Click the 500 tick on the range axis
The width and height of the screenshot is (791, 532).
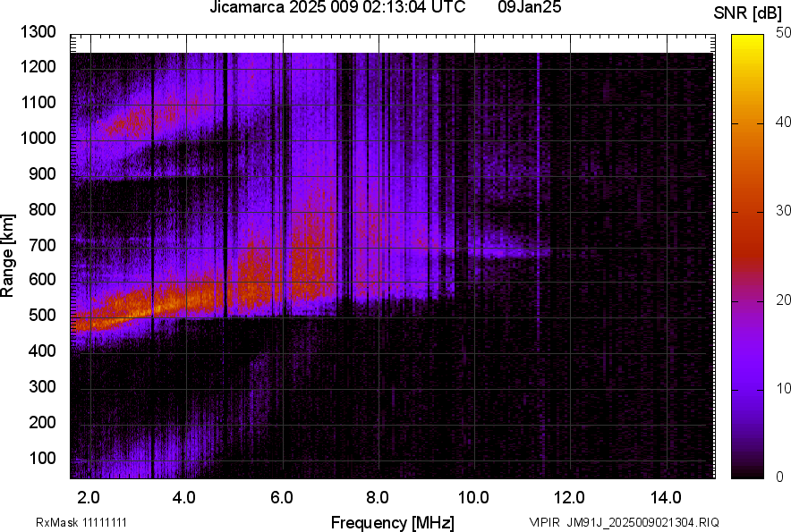[x=42, y=316]
